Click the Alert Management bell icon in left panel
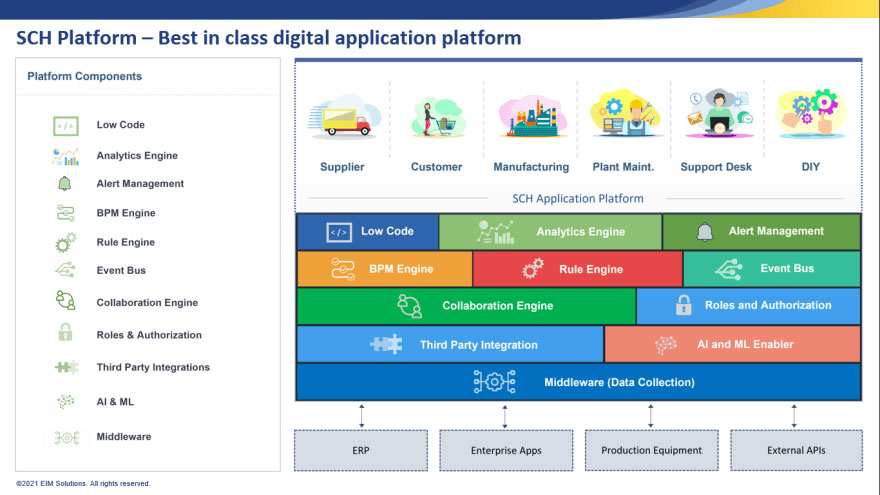 point(65,184)
